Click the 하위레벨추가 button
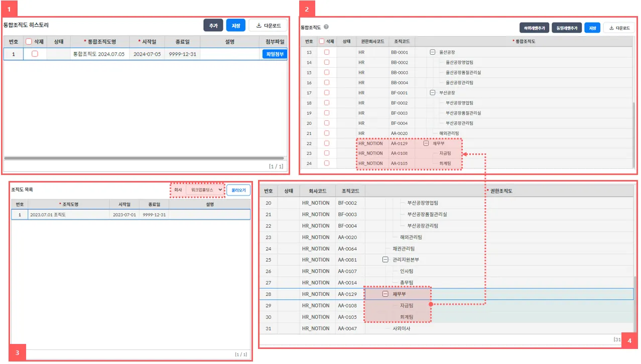 coord(534,28)
